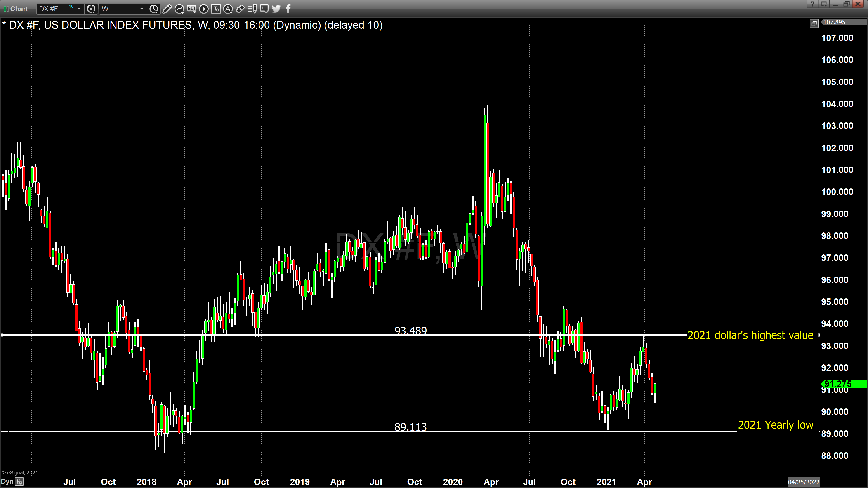
Task: Toggle the Dyn dynamic mode lock button
Action: [x=19, y=482]
